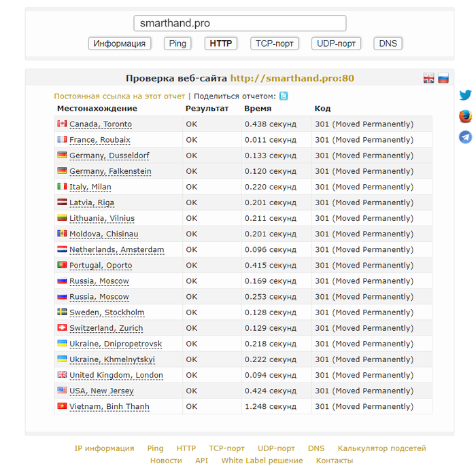Open Vietnam, Binh Thanh location link
The height and width of the screenshot is (466, 476).
coord(109,407)
